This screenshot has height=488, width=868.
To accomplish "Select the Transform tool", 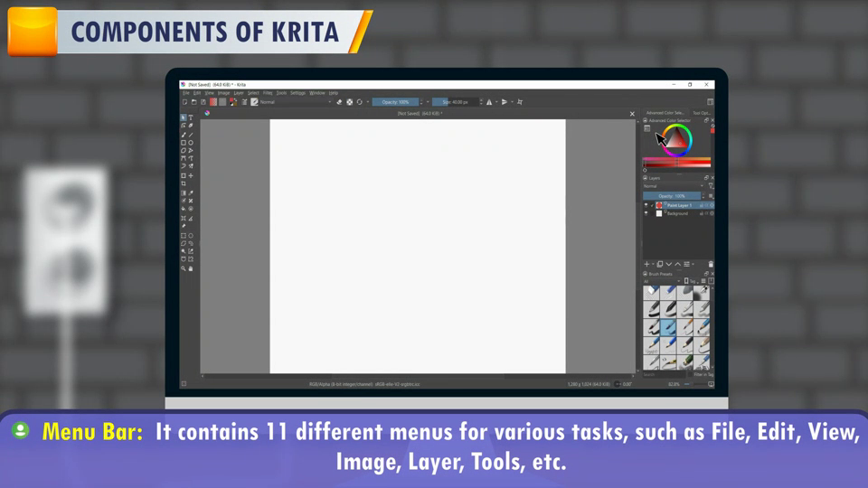I will tap(184, 176).
